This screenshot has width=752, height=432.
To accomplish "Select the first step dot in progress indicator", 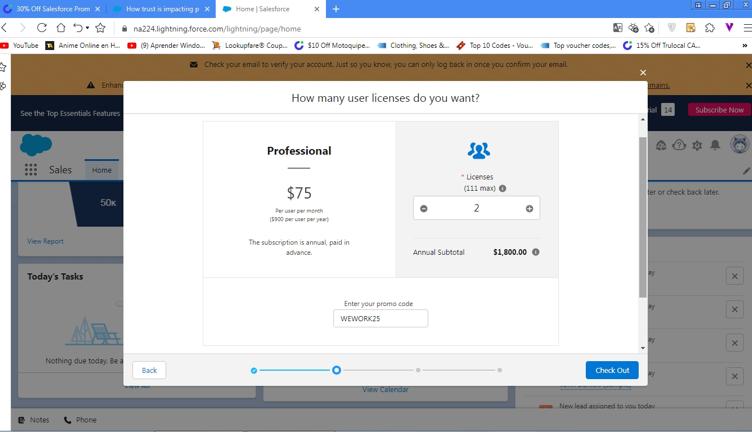I will tap(254, 370).
